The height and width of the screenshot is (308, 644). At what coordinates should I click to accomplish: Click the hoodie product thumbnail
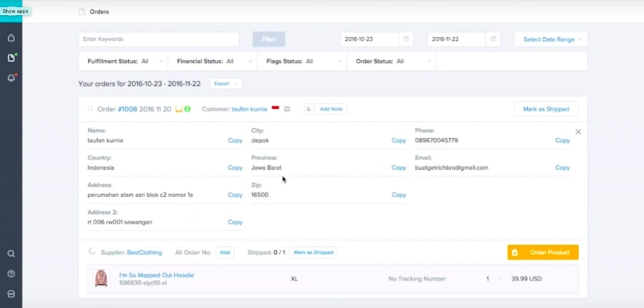pyautogui.click(x=101, y=278)
